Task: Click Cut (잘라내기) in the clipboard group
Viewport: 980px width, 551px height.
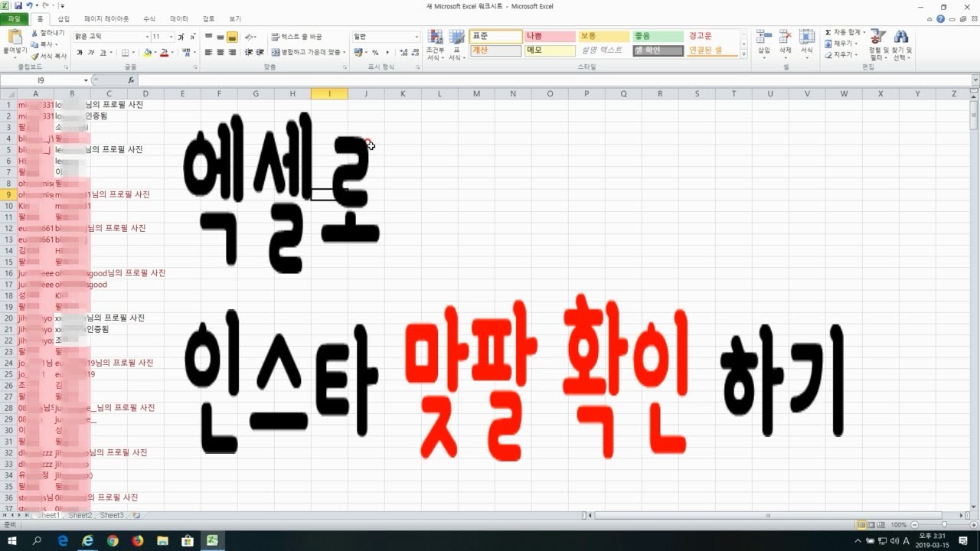Action: pos(49,34)
